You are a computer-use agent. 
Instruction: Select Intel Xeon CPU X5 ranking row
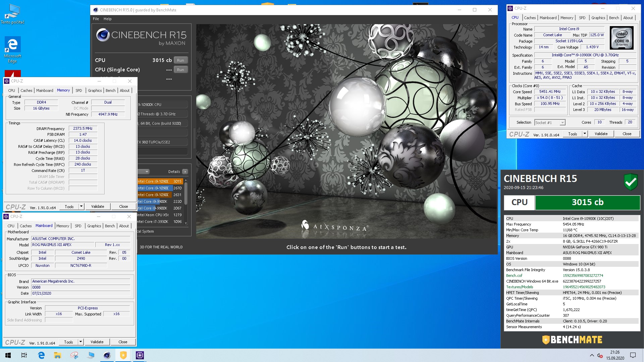[160, 215]
